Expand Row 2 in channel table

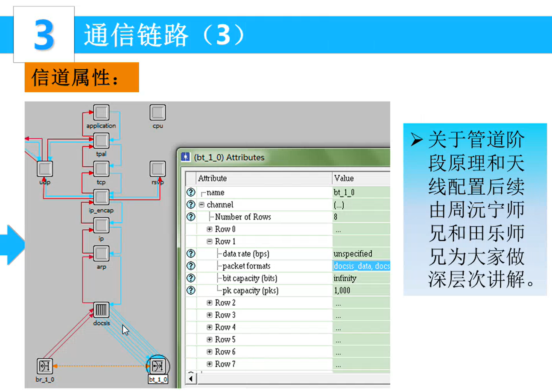pyautogui.click(x=210, y=303)
